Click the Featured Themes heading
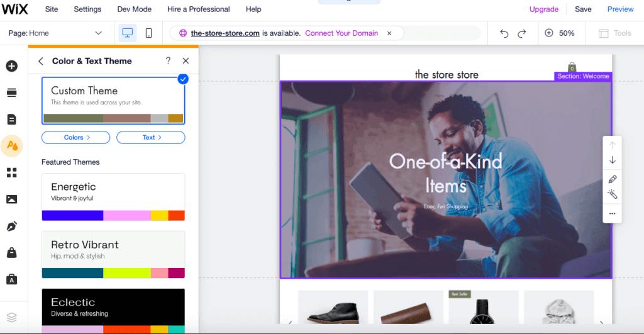The height and width of the screenshot is (334, 644). pos(70,162)
